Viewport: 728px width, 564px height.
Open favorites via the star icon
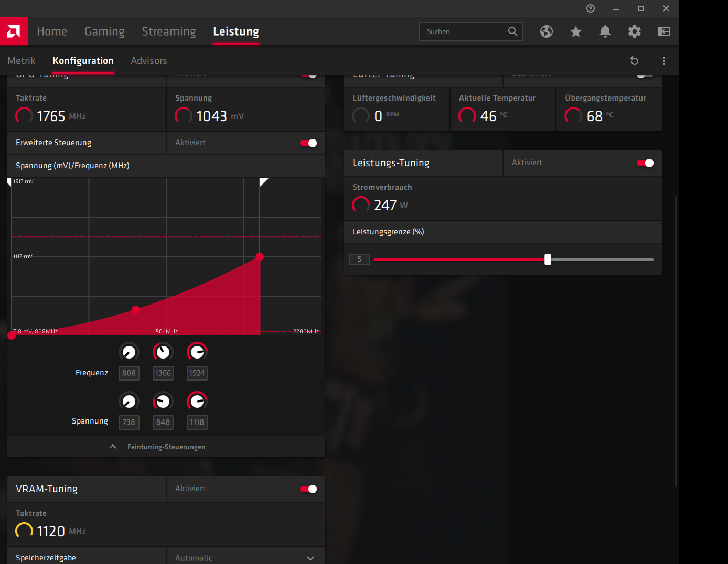575,31
